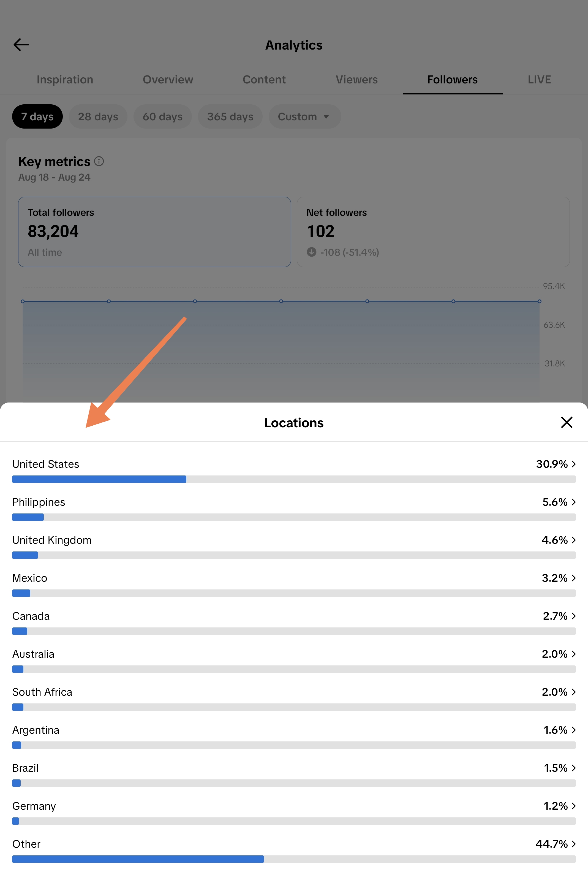This screenshot has width=588, height=881.
Task: Close the Locations panel
Action: 566,422
